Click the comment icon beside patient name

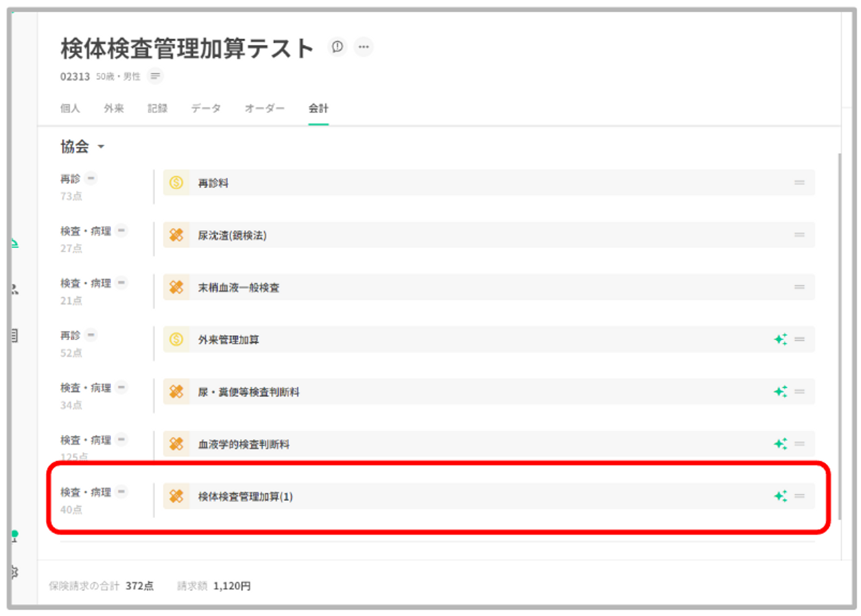[x=337, y=46]
